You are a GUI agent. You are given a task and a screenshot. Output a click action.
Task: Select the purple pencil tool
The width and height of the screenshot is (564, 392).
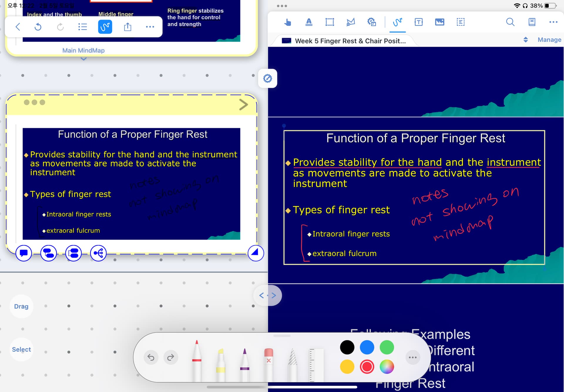pos(244,365)
